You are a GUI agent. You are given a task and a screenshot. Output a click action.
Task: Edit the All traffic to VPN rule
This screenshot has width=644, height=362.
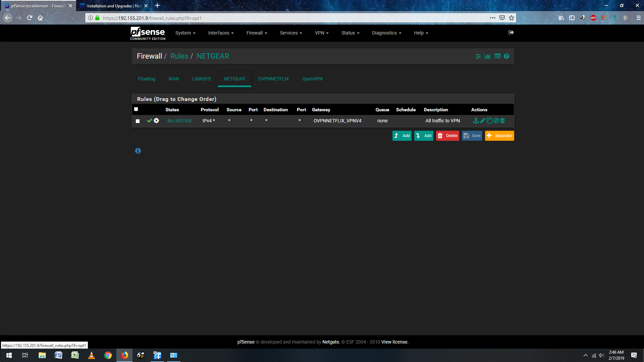(x=482, y=121)
